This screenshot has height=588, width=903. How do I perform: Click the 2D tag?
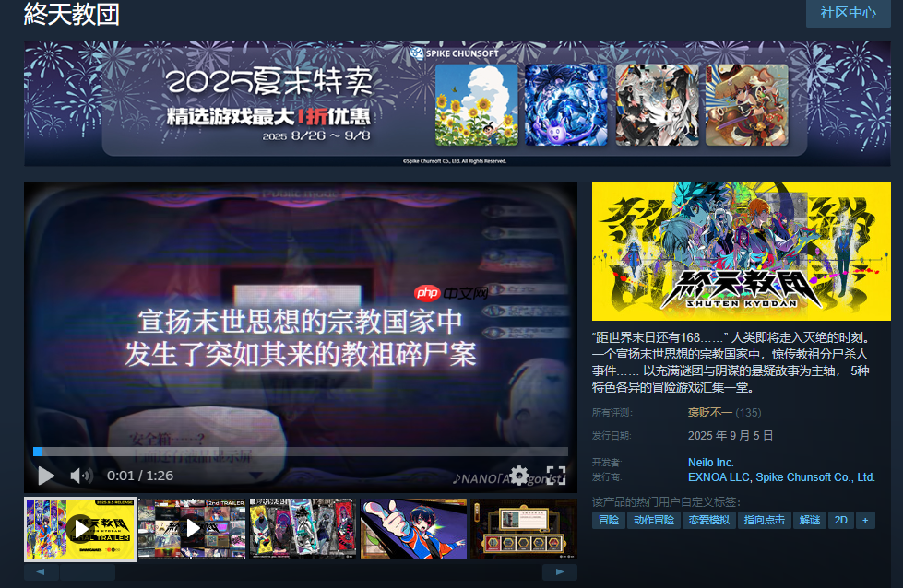pos(840,520)
